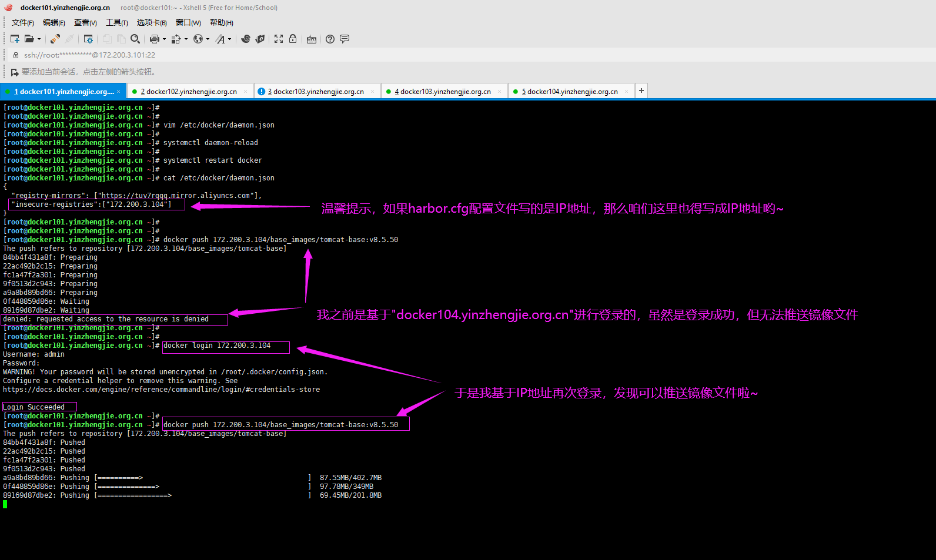This screenshot has width=936, height=560.
Task: Click credentials-store docs URL in terminal
Action: tap(162, 390)
